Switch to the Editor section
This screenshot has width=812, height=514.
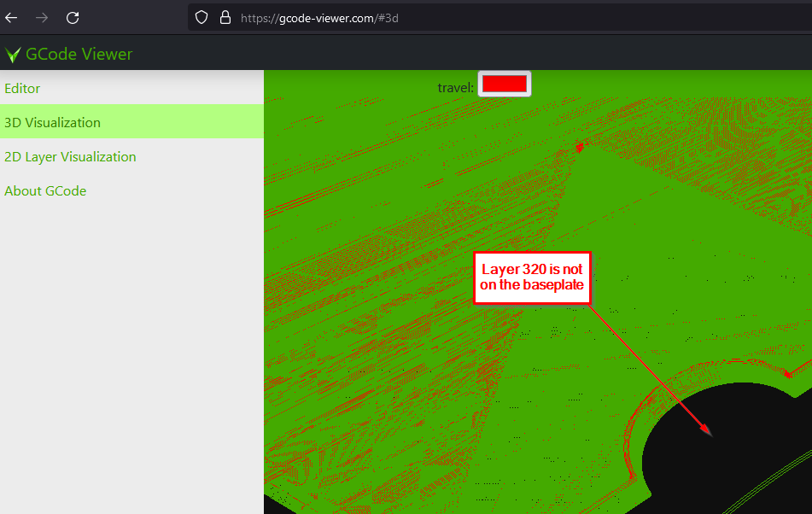(x=131, y=88)
